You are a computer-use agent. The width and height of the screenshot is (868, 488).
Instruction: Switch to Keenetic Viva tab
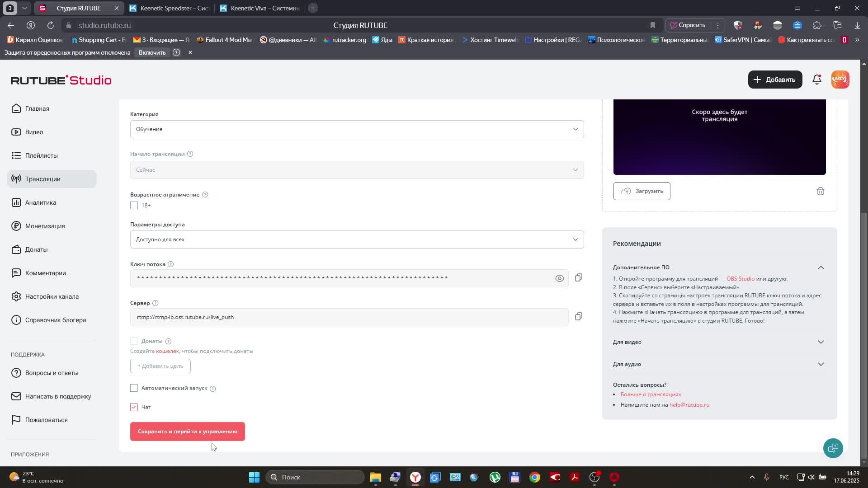point(259,8)
